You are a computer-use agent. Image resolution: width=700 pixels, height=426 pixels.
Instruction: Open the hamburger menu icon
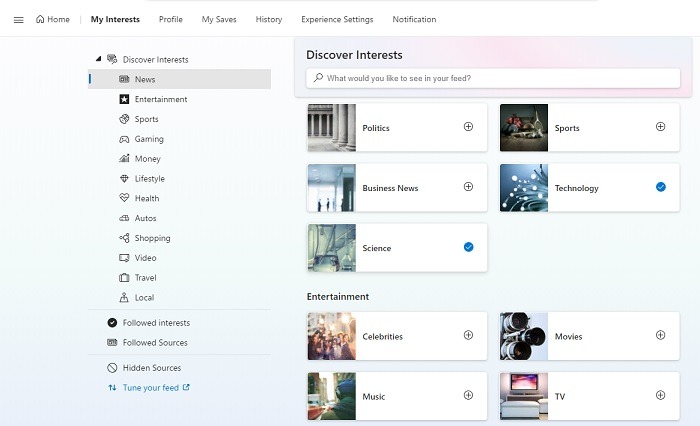click(18, 20)
